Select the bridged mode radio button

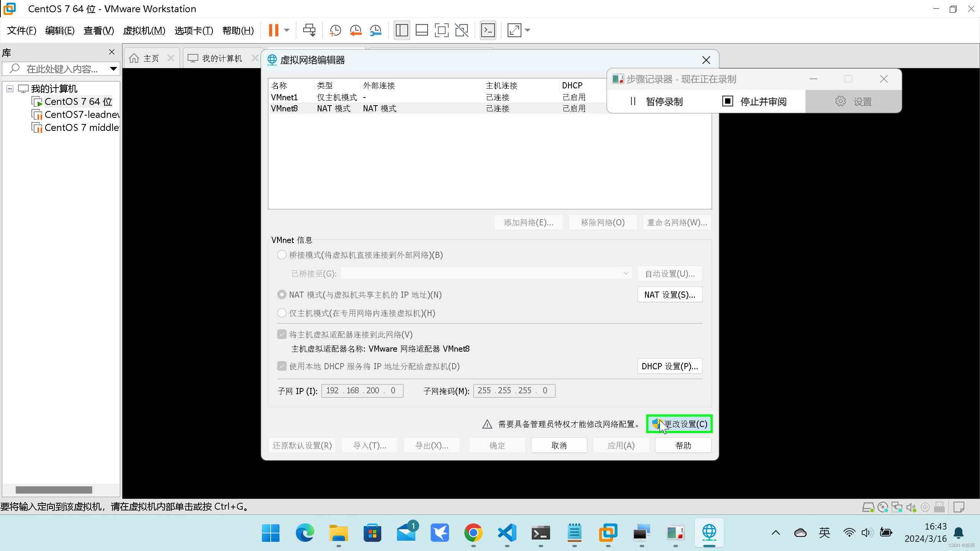click(x=282, y=255)
